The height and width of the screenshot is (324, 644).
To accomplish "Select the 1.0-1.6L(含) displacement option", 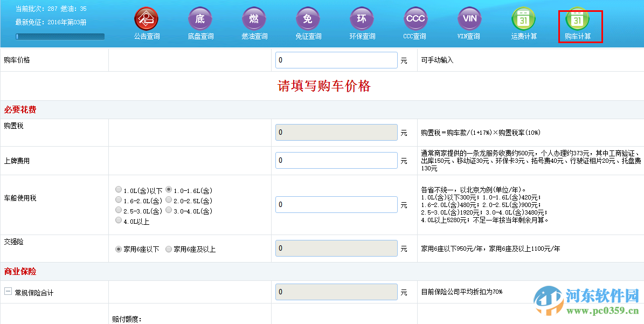I will pyautogui.click(x=169, y=189).
